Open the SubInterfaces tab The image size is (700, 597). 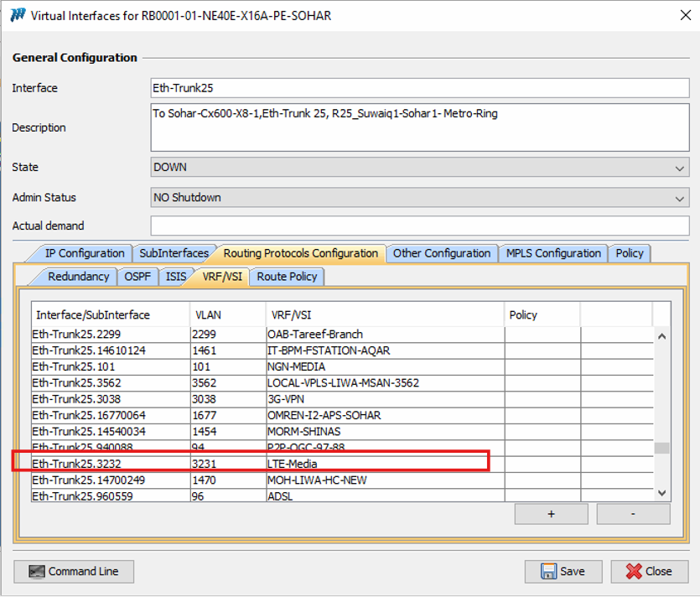click(174, 253)
